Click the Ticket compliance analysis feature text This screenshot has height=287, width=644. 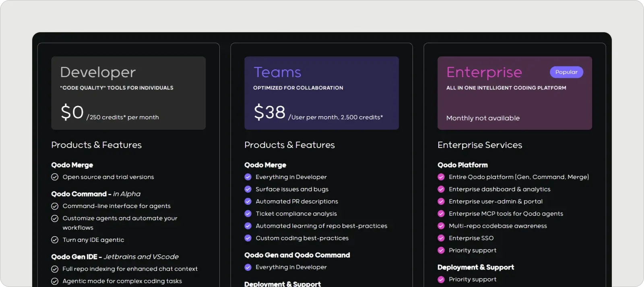pyautogui.click(x=296, y=214)
